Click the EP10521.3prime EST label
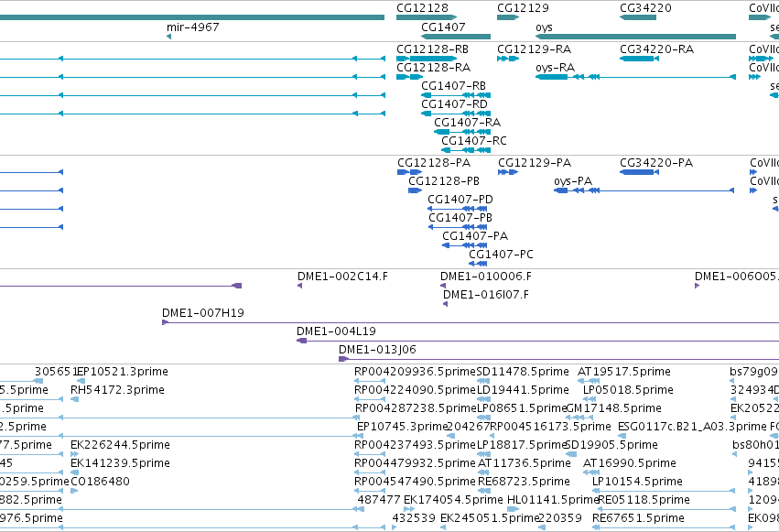The image size is (779, 532). (123, 372)
